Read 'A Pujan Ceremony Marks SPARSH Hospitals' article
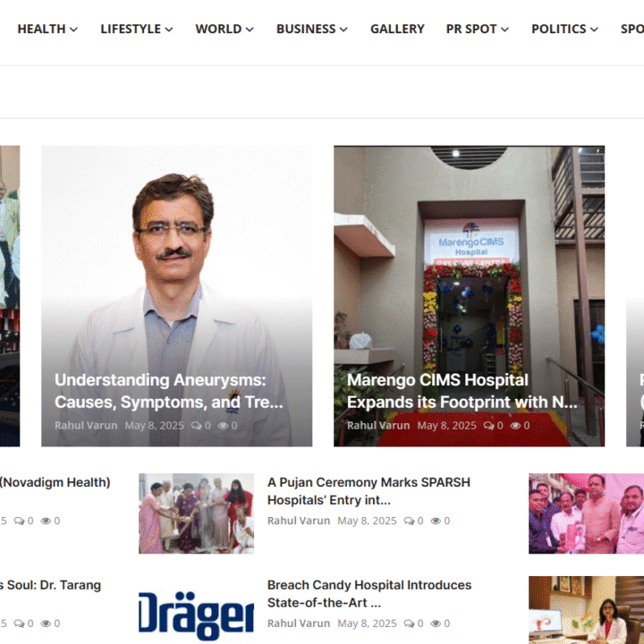 click(x=369, y=490)
